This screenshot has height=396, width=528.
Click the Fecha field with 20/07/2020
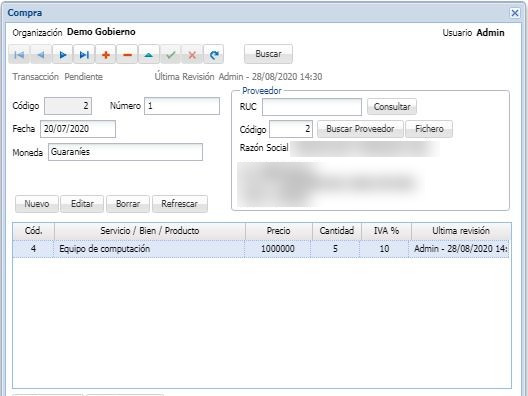click(x=78, y=129)
